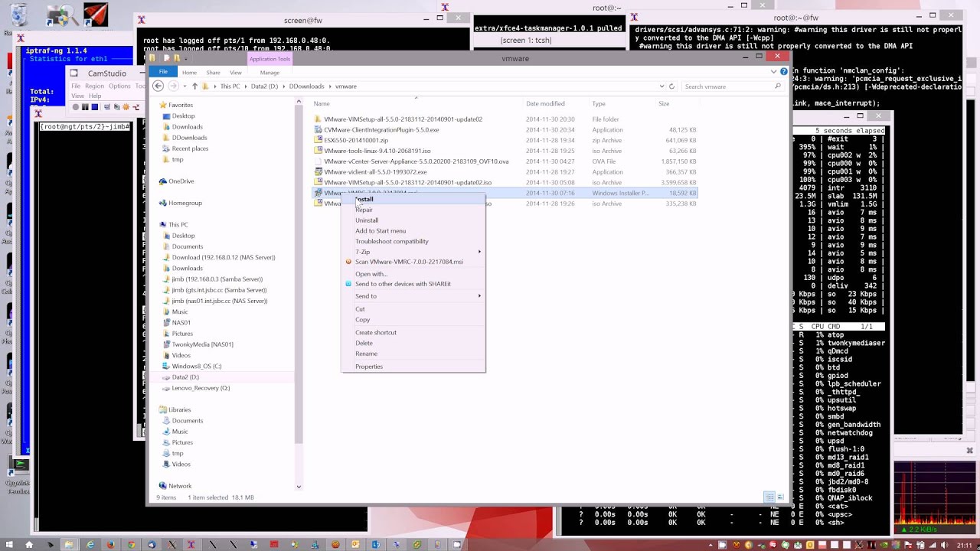Select the ESXi550-201410001.zip file
980x551 pixels.
pyautogui.click(x=356, y=140)
